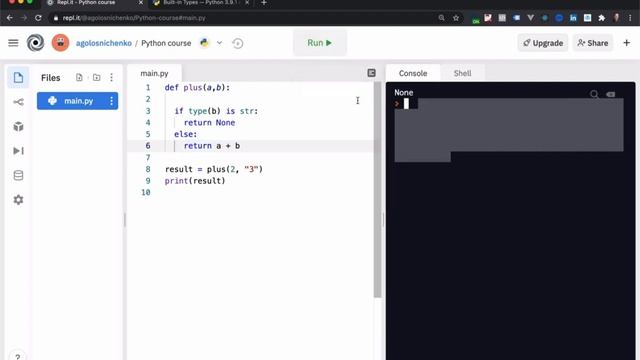
Task: Click the editor vertical scrollbar
Action: coord(378,189)
